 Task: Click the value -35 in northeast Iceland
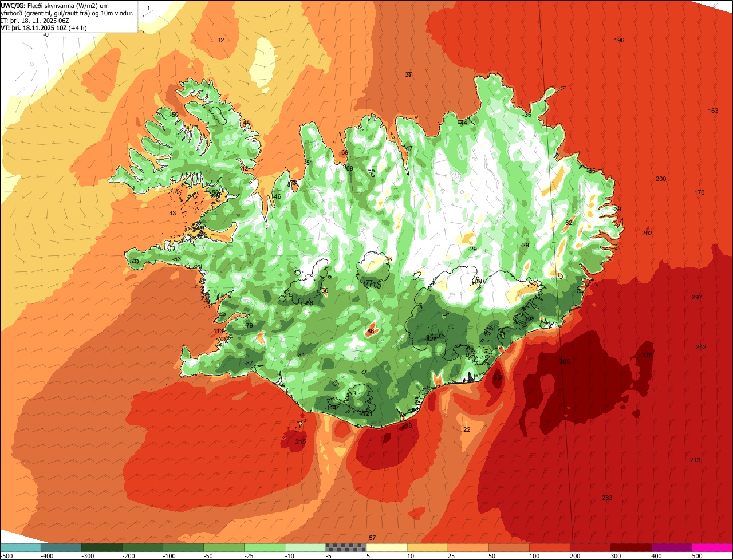527,115
